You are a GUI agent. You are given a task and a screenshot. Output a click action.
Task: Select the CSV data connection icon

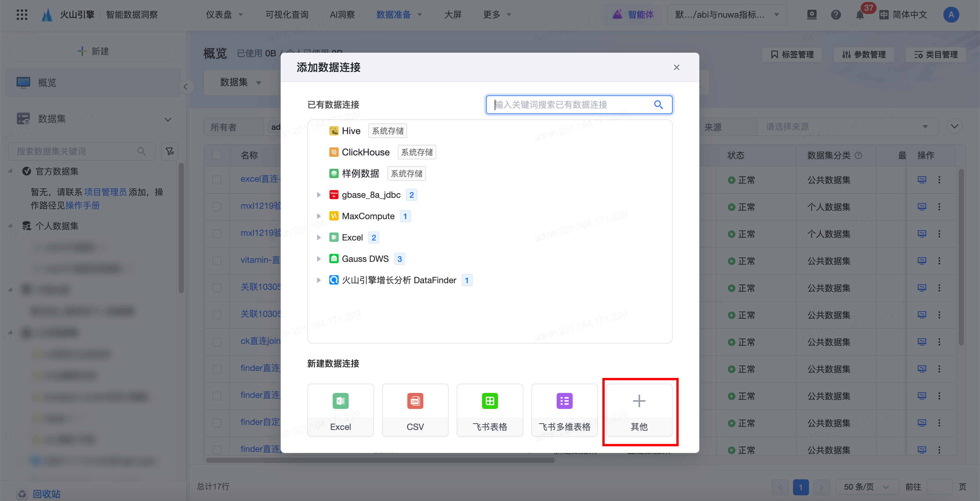click(x=415, y=401)
